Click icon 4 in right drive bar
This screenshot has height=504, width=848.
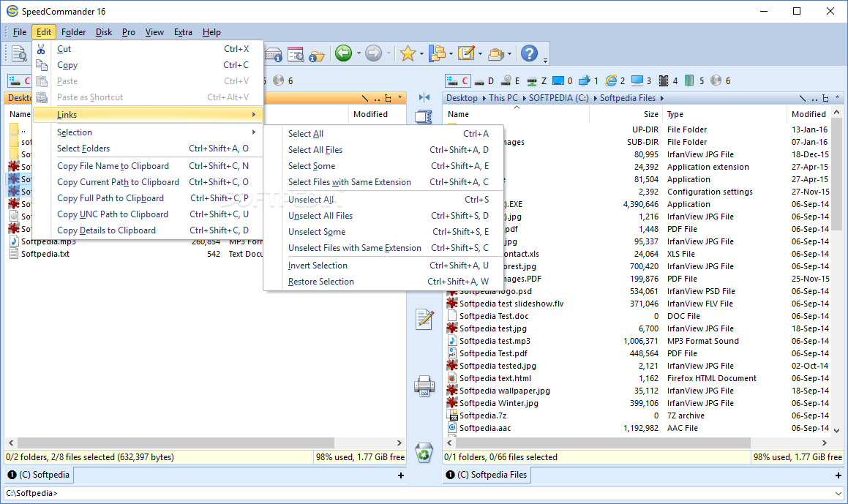(668, 80)
